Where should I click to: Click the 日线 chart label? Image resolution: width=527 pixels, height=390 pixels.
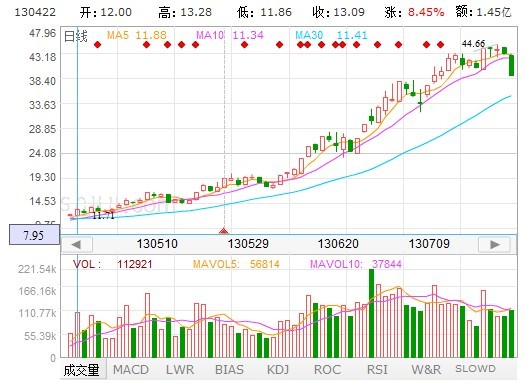coord(76,36)
